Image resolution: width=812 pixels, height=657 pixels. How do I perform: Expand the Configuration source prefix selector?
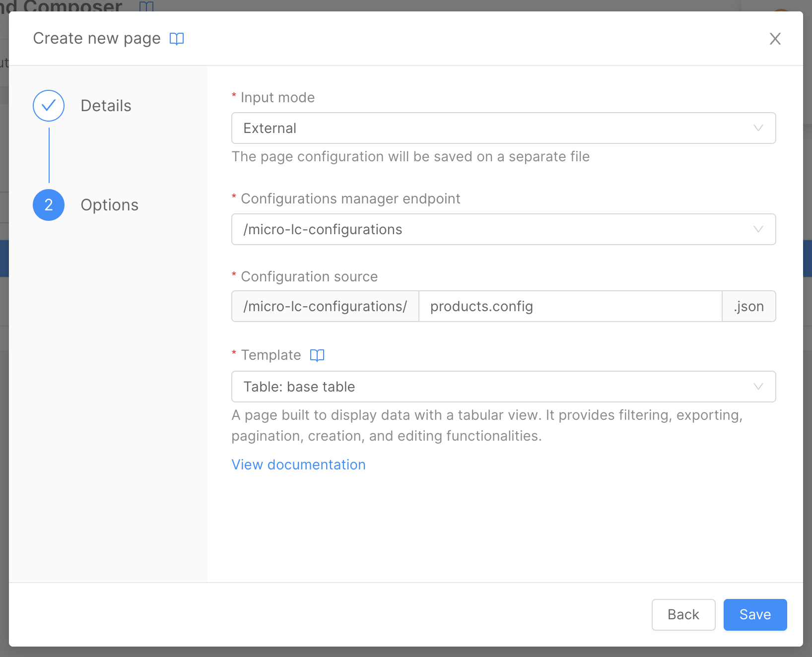325,306
